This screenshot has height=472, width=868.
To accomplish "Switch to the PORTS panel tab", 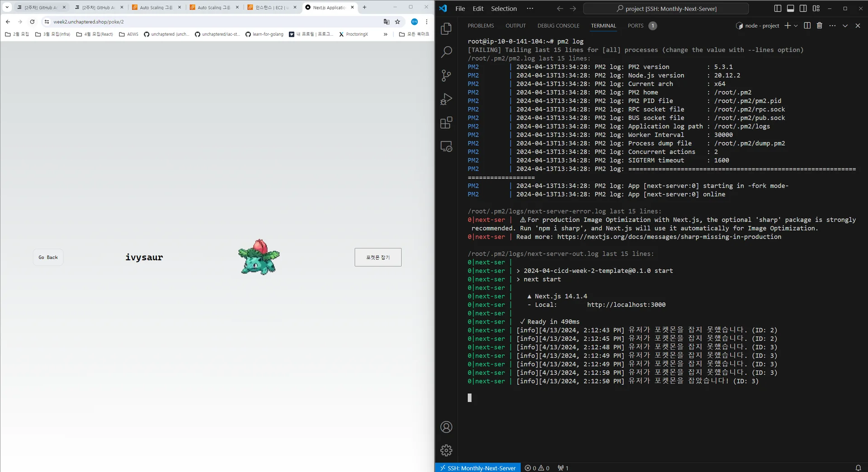I will click(x=635, y=26).
